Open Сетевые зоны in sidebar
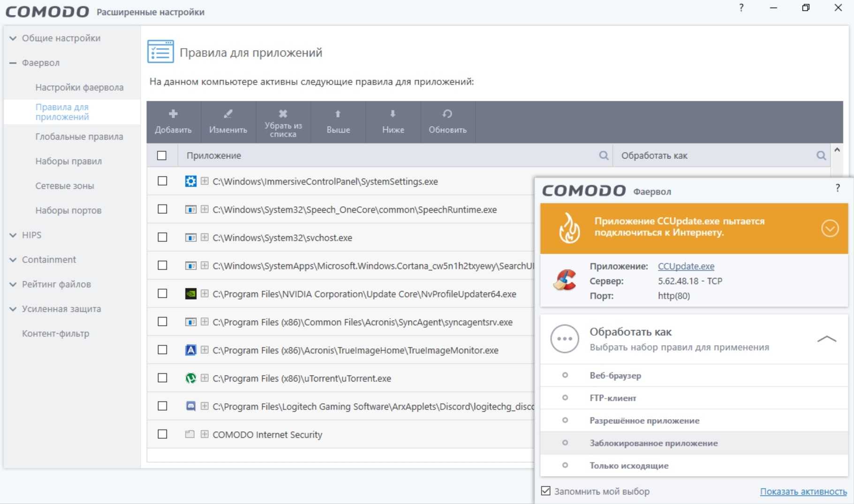The image size is (854, 504). [65, 186]
